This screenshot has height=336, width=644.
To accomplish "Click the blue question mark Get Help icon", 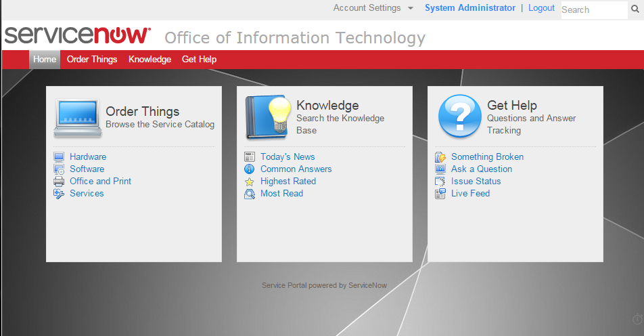I will [459, 116].
